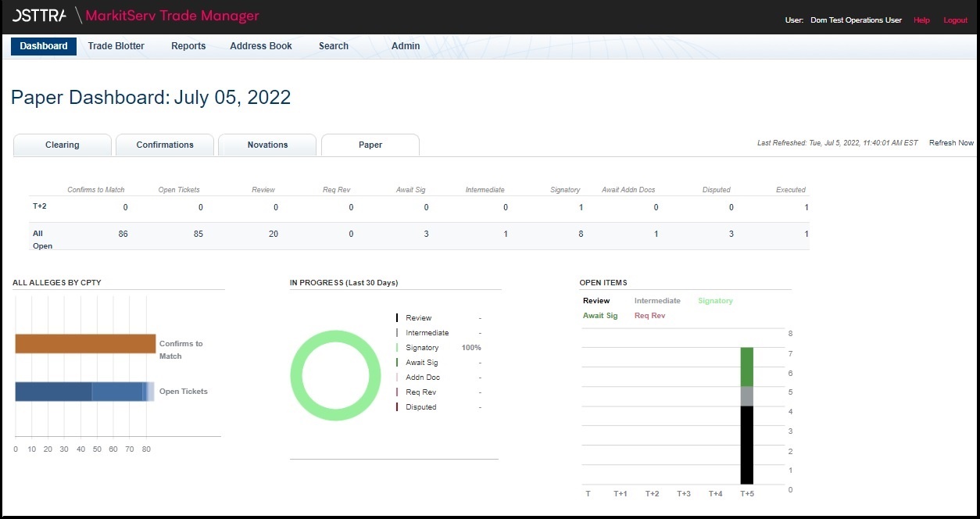Click Await Sig legend in Open Items
This screenshot has width=980, height=519.
pyautogui.click(x=600, y=316)
